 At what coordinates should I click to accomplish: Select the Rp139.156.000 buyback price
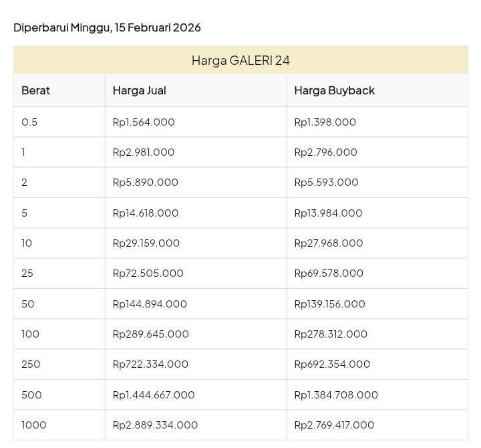tap(330, 304)
